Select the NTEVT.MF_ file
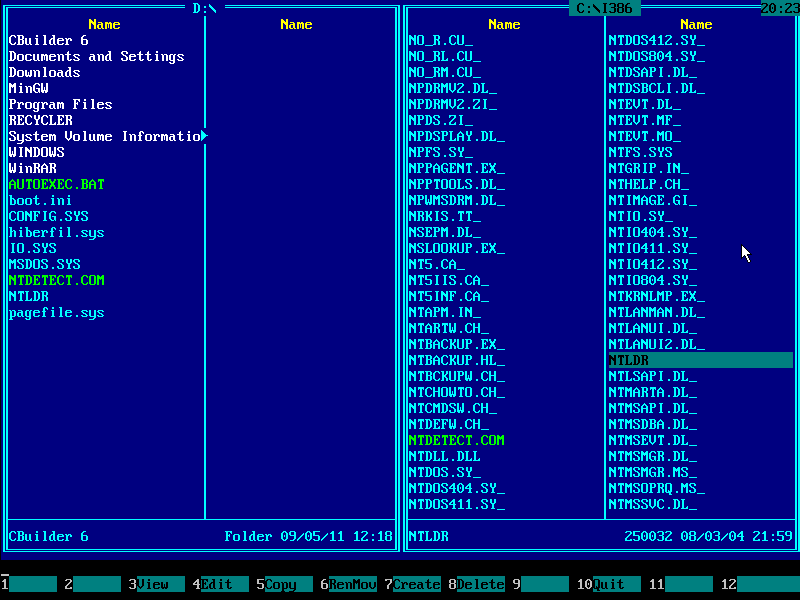Screen dimensions: 800x600 [x=644, y=120]
